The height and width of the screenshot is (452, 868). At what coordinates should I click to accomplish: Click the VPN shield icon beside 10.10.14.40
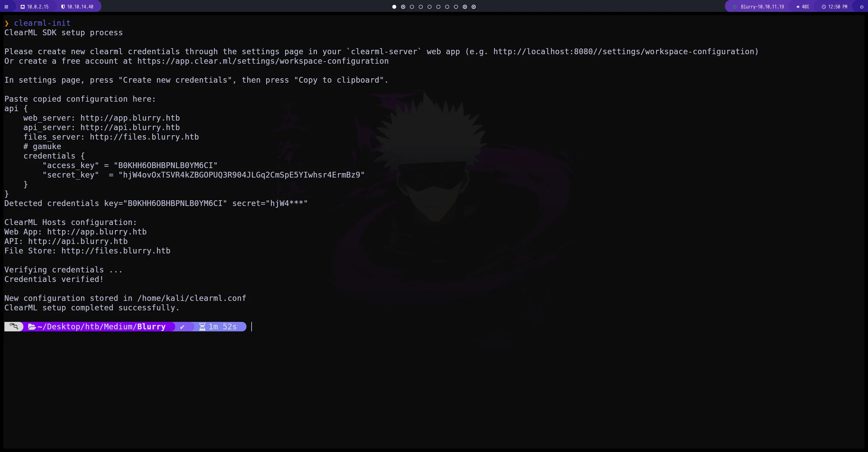tap(63, 7)
